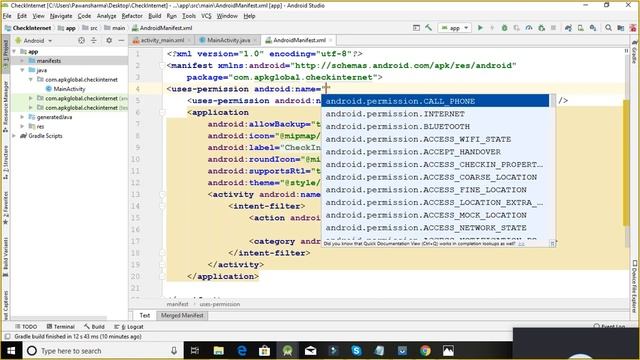
Task: Open Google Chrome from the taskbar
Action: (x=425, y=350)
